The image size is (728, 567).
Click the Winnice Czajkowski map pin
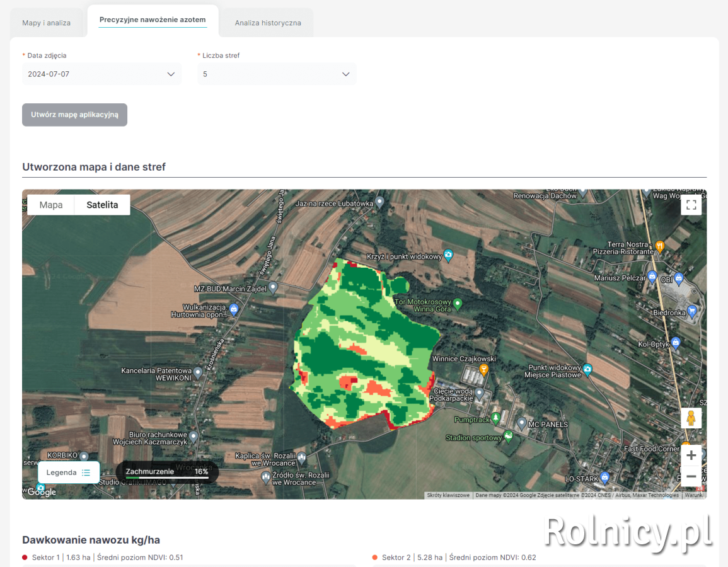pos(483,369)
